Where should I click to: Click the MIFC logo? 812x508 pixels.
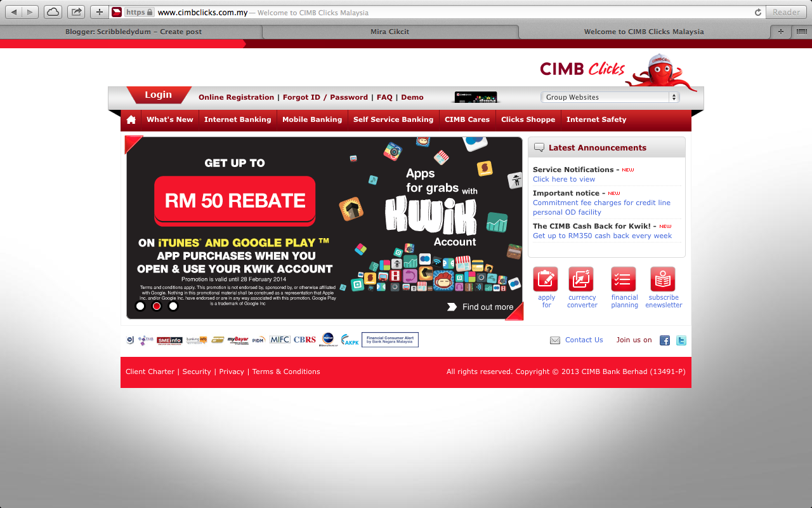point(280,340)
